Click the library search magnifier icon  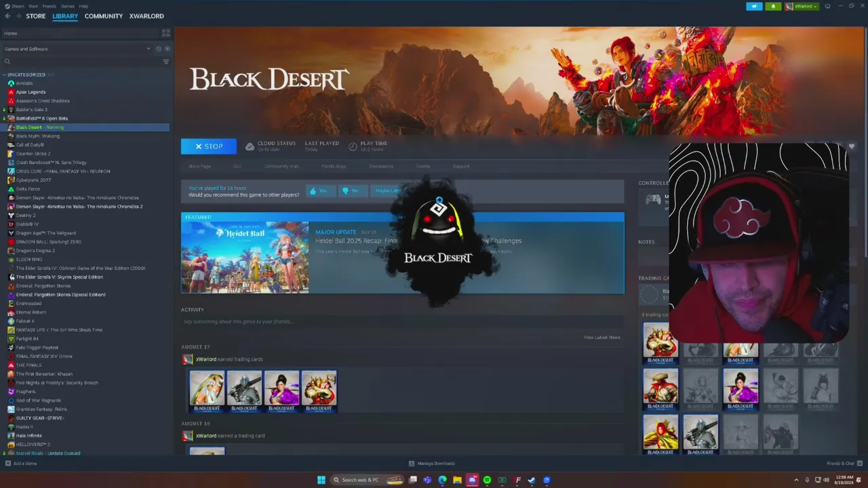click(x=7, y=62)
